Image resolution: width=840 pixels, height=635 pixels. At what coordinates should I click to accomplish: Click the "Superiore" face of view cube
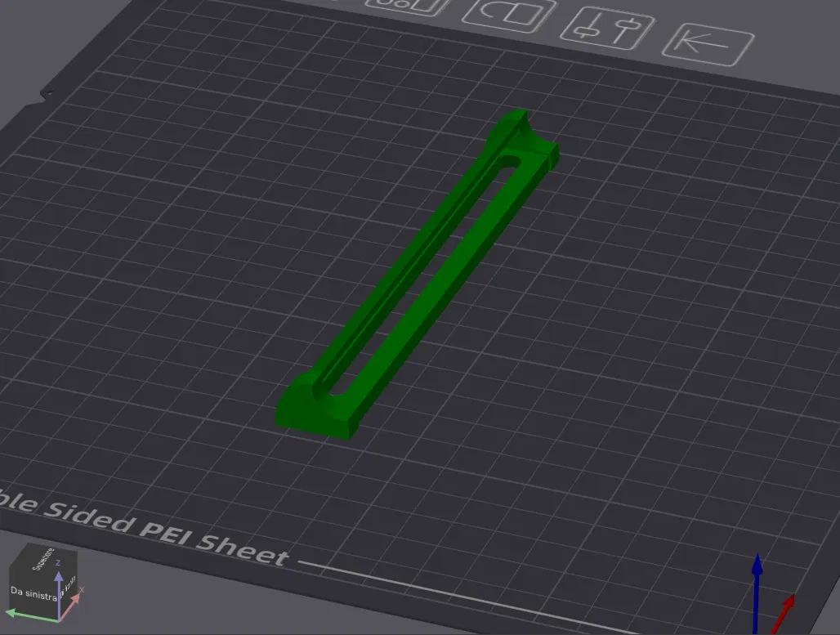point(44,558)
